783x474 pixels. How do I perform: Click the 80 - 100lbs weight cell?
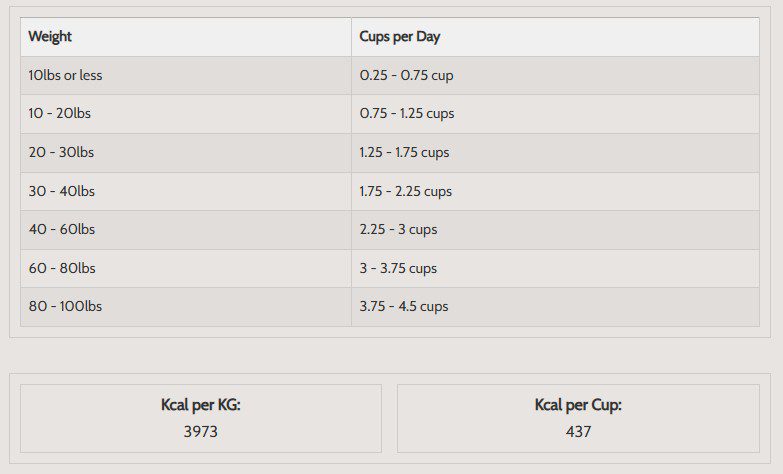click(65, 306)
